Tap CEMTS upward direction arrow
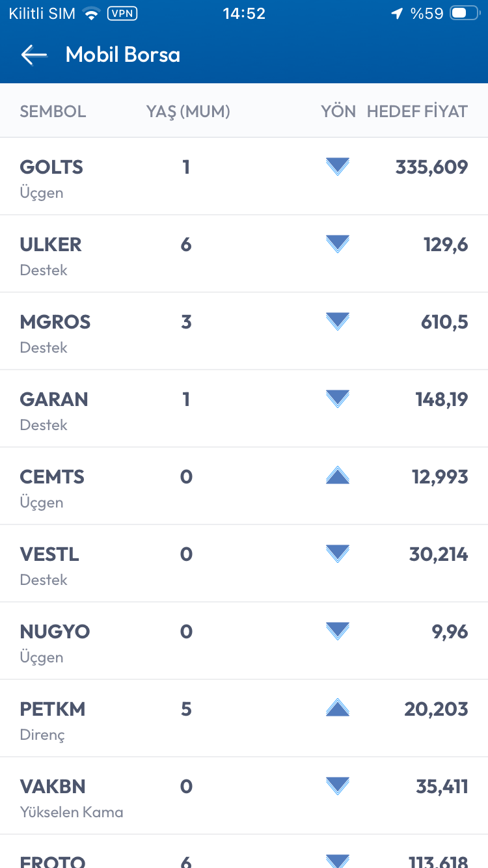This screenshot has width=488, height=868. 337,476
